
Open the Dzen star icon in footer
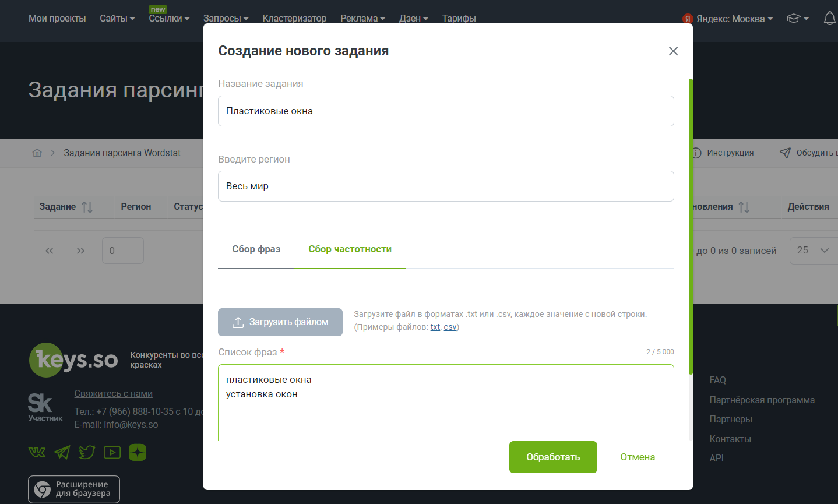138,452
